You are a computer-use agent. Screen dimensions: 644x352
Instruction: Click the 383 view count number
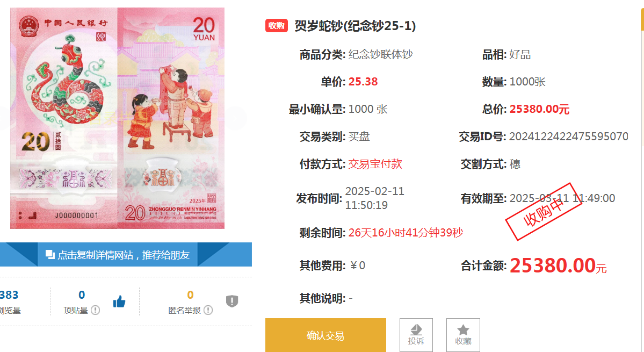coord(9,295)
